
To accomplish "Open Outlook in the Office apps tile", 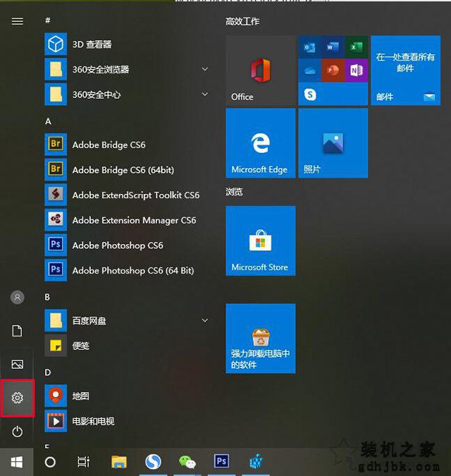I will 309,47.
